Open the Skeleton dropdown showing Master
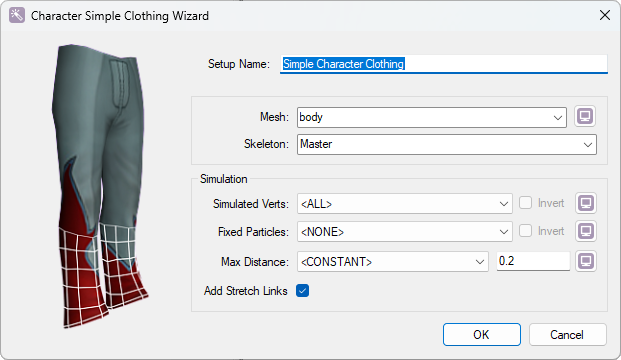The width and height of the screenshot is (621, 360). (x=447, y=144)
